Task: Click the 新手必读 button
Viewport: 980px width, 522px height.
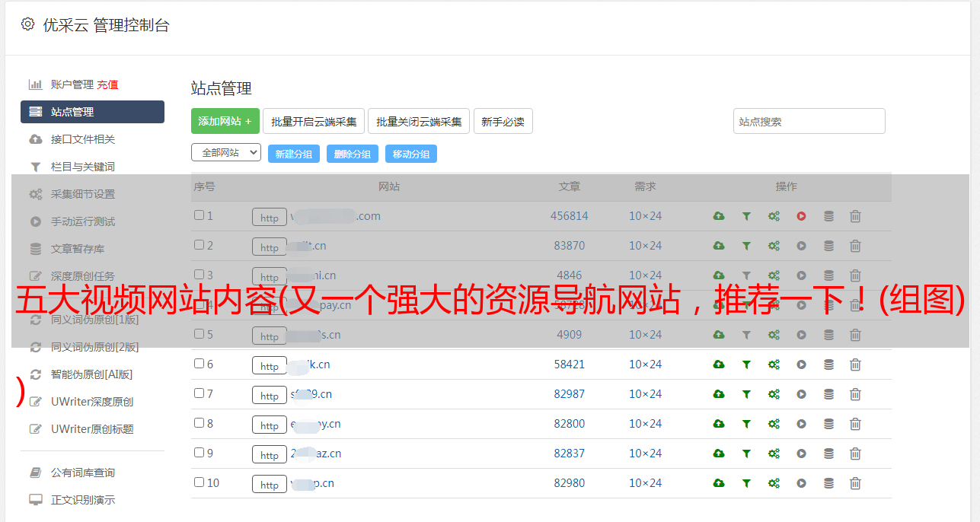Action: [503, 121]
